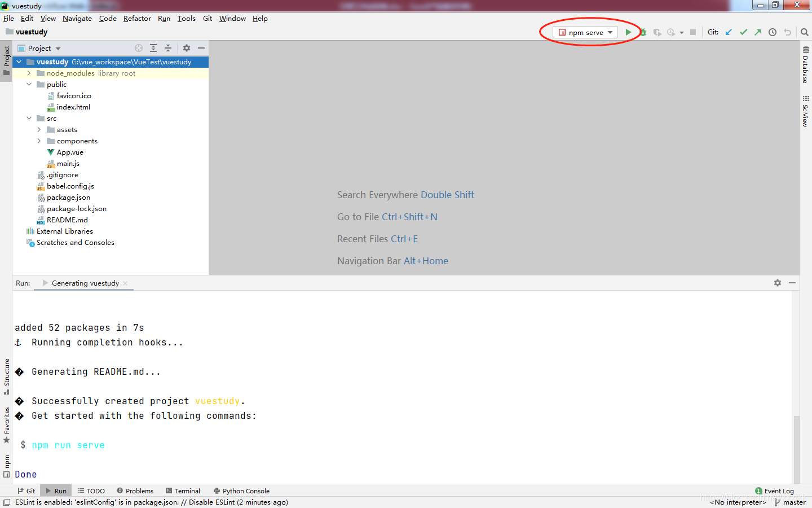Open Project panel settings gear
The width and height of the screenshot is (812, 508).
click(x=187, y=48)
